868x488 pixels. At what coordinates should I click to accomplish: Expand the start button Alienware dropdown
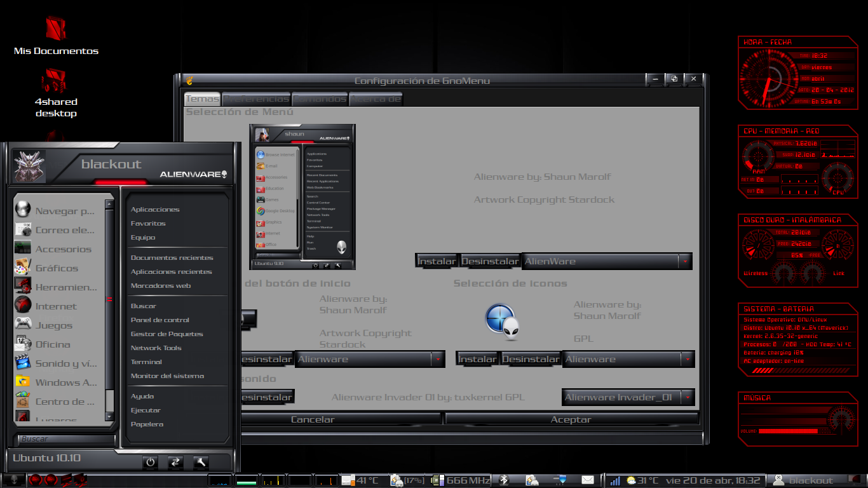tap(438, 359)
